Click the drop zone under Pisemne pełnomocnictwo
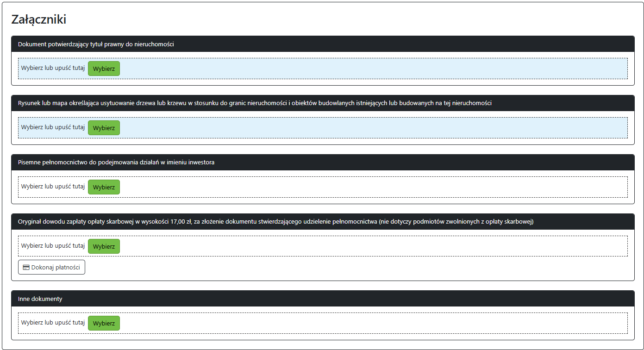644x350 pixels. click(x=370, y=187)
